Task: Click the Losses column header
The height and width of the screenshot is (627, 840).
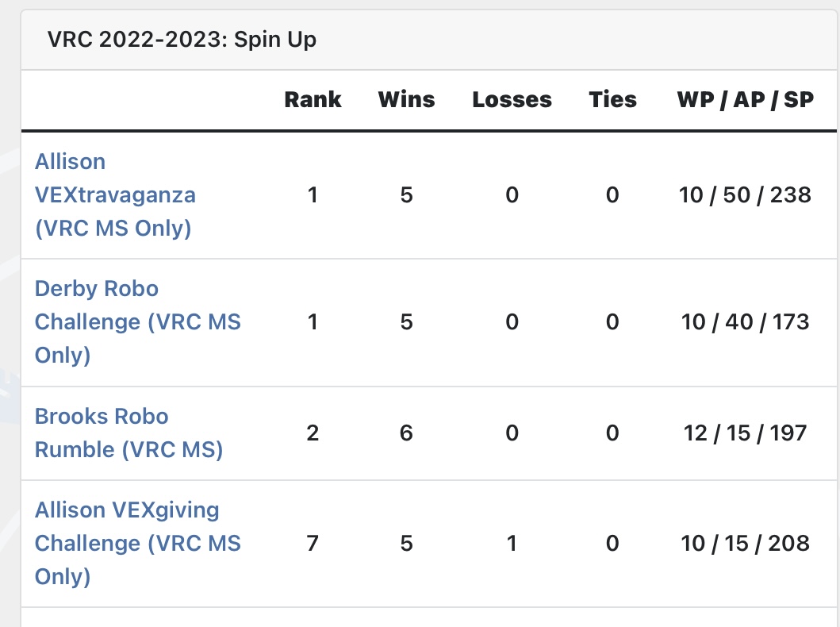Action: (x=512, y=100)
